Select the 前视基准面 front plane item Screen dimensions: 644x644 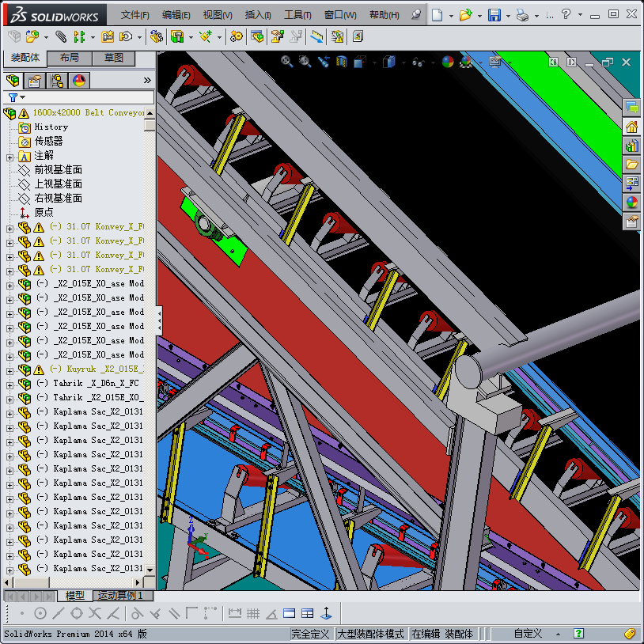(x=58, y=170)
